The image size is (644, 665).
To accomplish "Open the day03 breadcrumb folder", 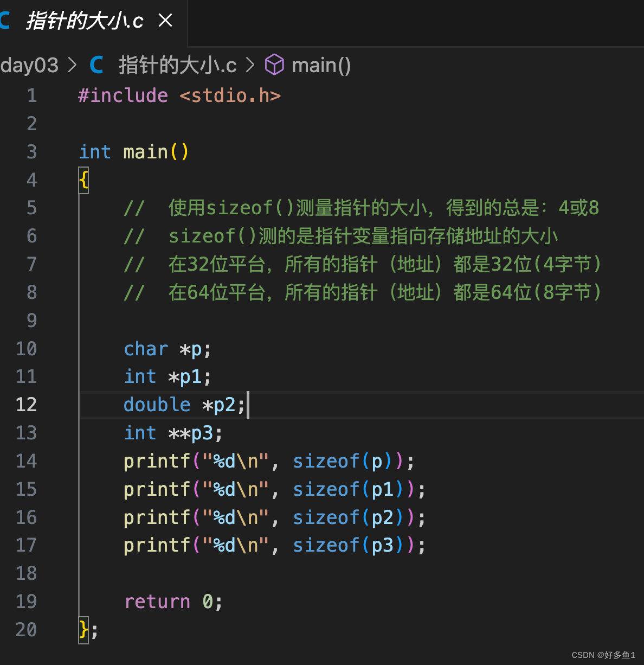I will click(x=29, y=66).
